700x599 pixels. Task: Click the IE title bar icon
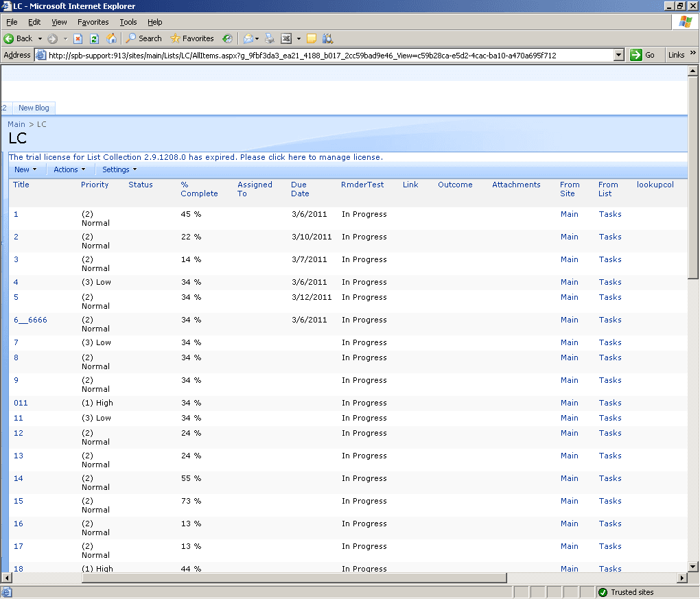click(6, 6)
